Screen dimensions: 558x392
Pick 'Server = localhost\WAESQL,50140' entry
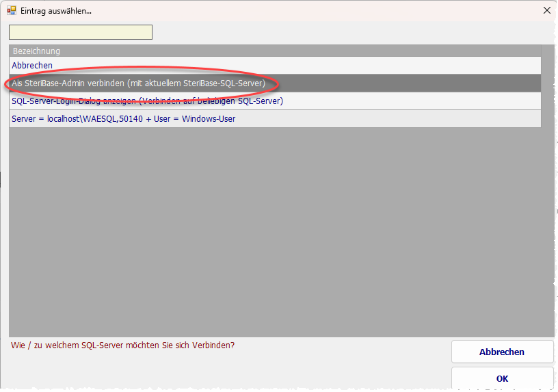pos(275,119)
